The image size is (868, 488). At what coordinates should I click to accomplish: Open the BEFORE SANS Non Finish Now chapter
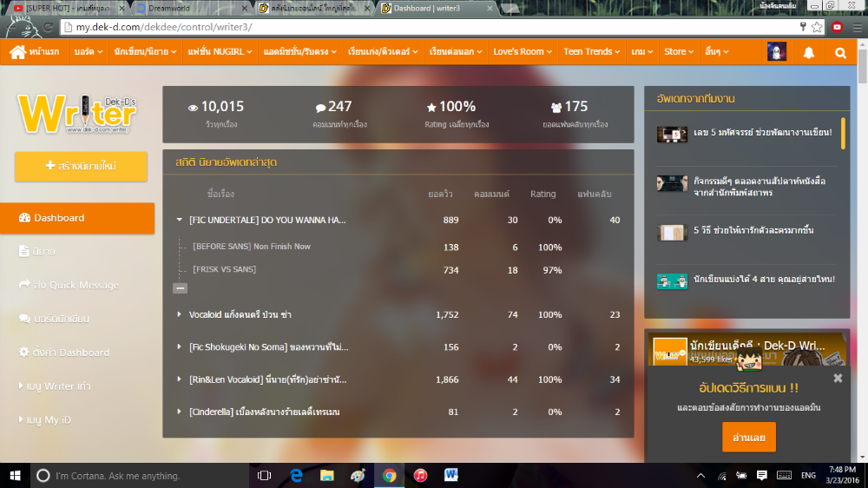[252, 247]
